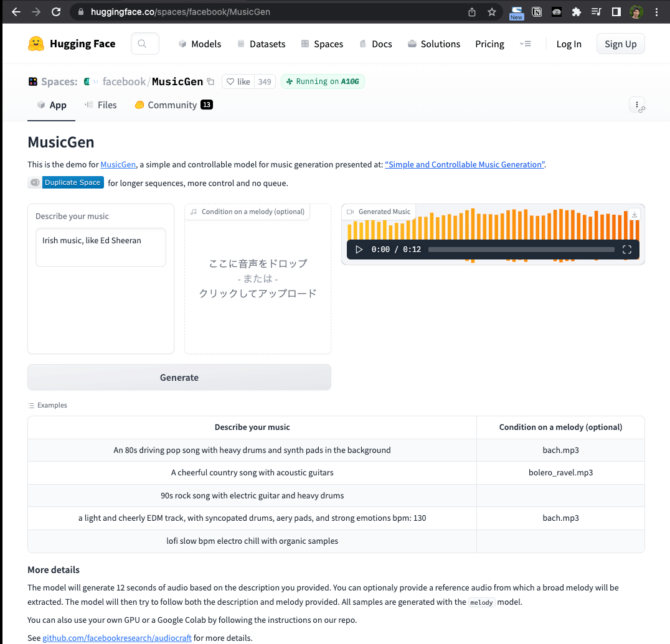Expand the extra navigation menu

[x=525, y=44]
